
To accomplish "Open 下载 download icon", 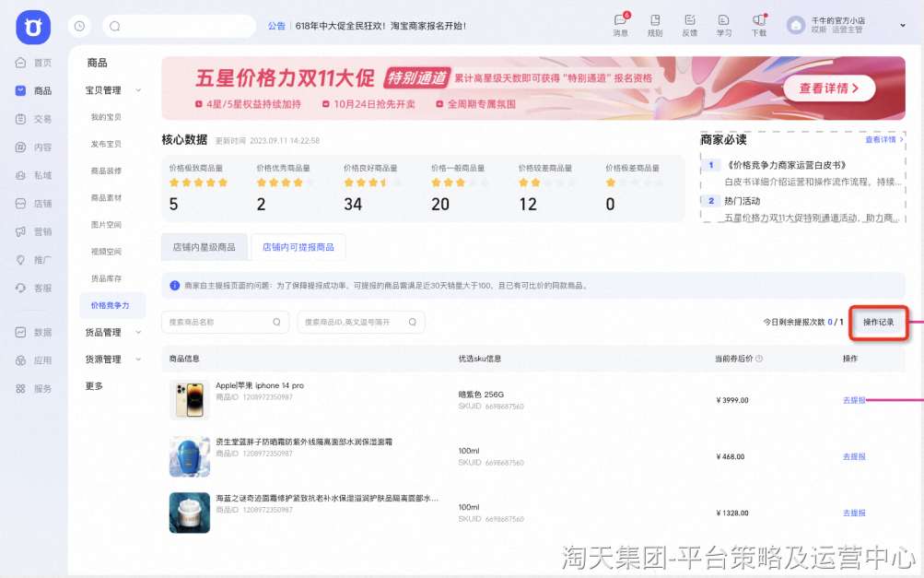I will point(759,26).
